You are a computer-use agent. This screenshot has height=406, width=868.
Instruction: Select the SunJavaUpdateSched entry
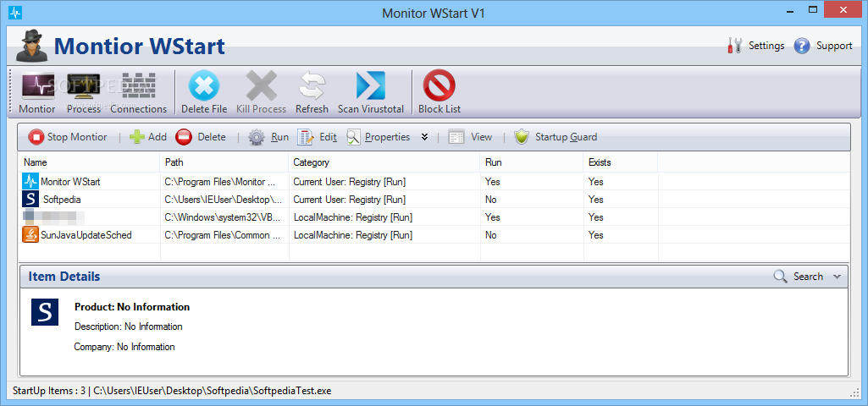(434, 235)
